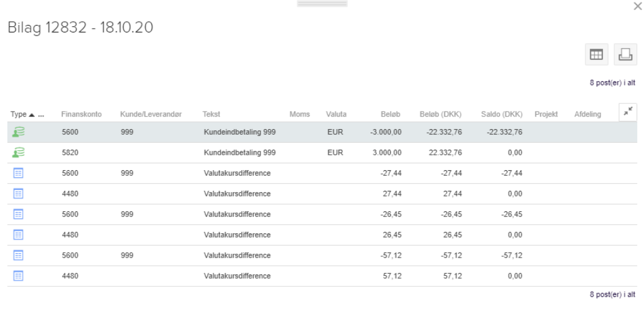Click journal entry icon in the 57,12 row of account 4480
Viewport: 644px width, 328px height.
pyautogui.click(x=18, y=276)
